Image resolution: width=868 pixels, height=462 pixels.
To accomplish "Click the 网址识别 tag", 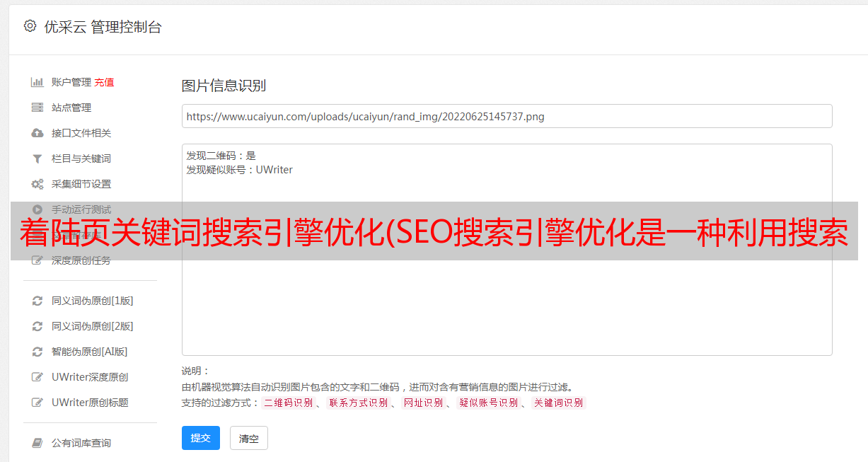I will (x=423, y=403).
